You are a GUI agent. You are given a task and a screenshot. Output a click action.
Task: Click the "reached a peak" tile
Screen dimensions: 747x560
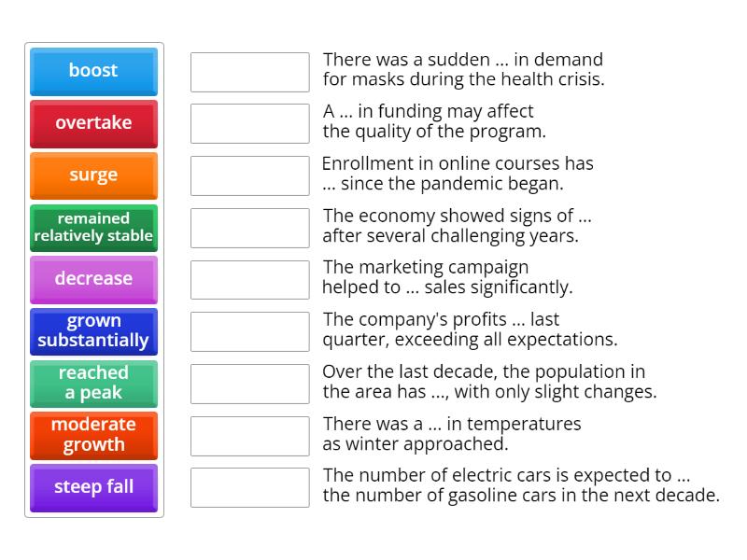pos(93,384)
